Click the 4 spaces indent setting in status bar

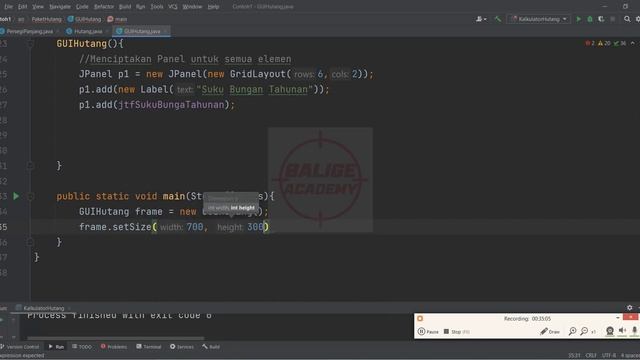(631, 356)
